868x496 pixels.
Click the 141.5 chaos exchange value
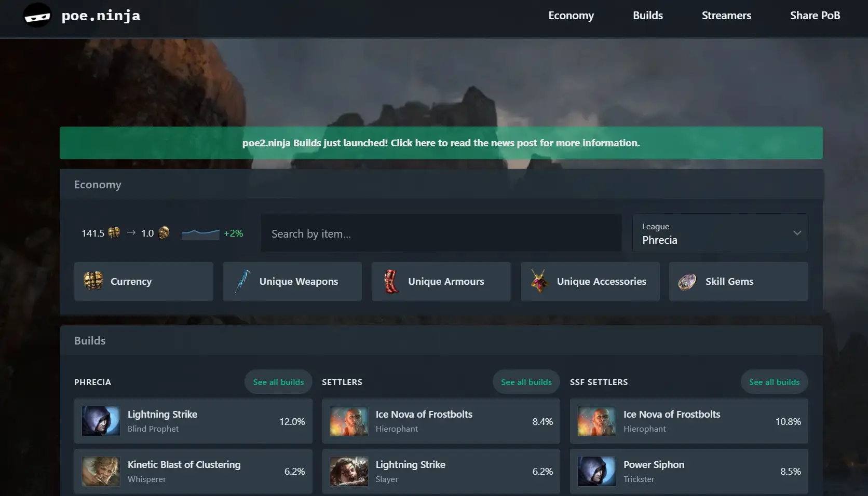[93, 233]
